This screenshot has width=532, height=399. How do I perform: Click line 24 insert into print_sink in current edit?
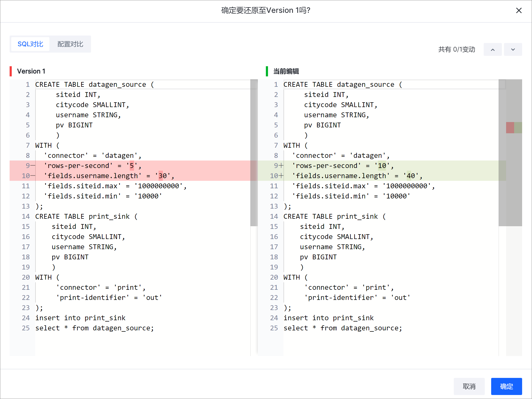(x=328, y=318)
